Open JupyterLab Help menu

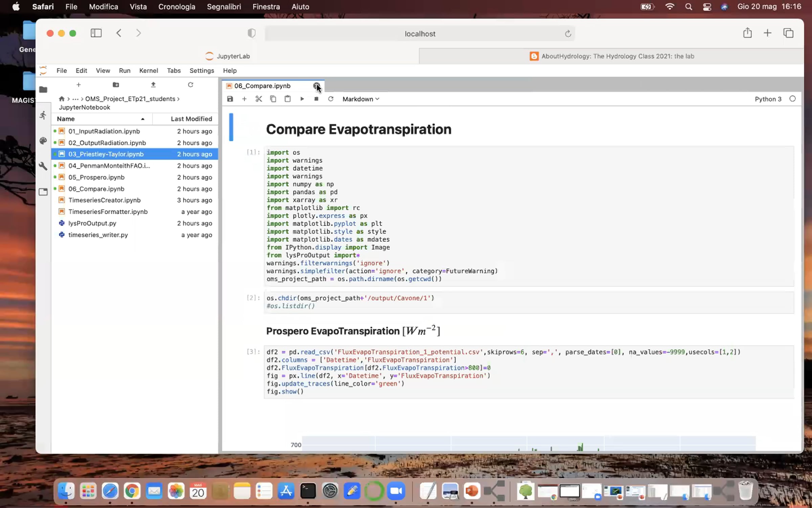coord(230,70)
